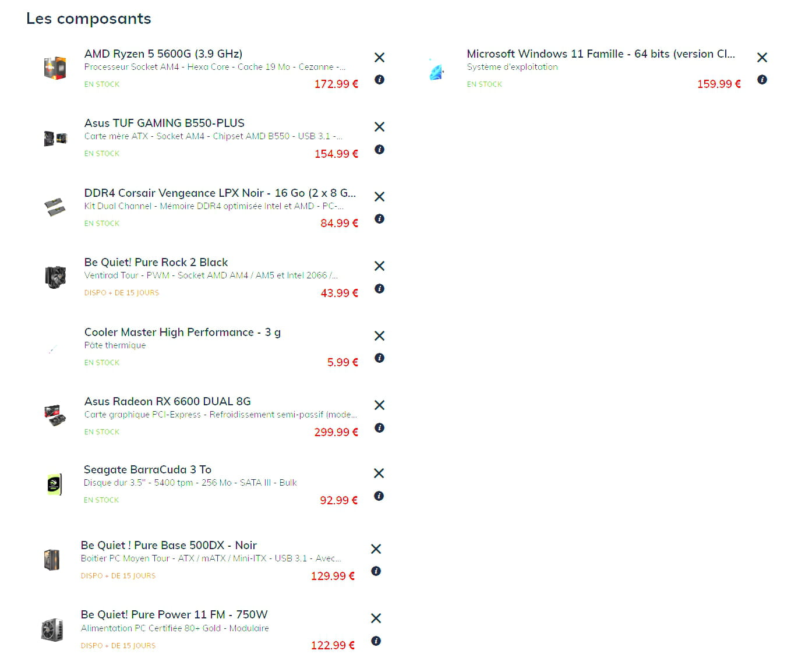Remove Microsoft Windows 11 Famille from components
The height and width of the screenshot is (672, 791).
(x=762, y=57)
